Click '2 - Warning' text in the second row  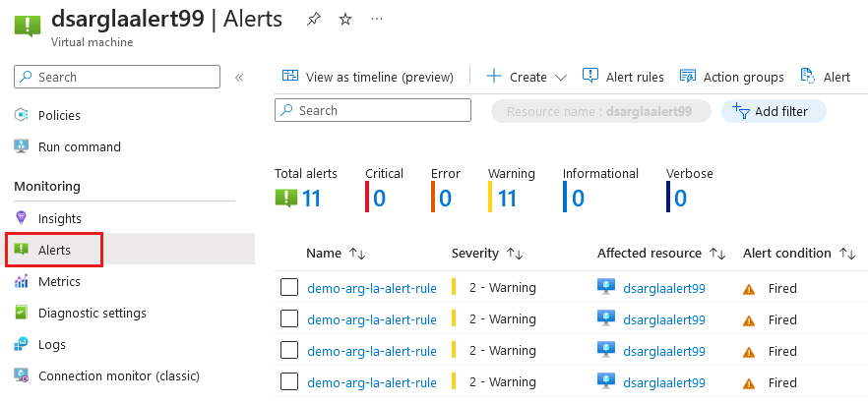tap(503, 319)
